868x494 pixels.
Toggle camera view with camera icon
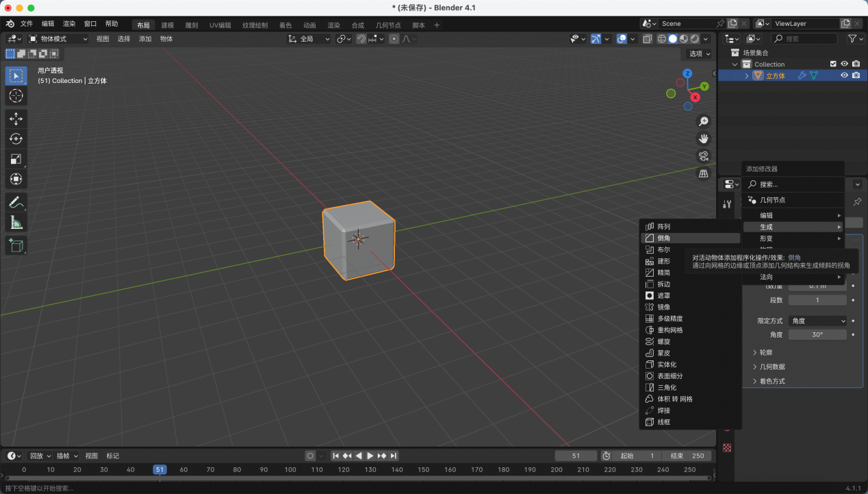(703, 156)
